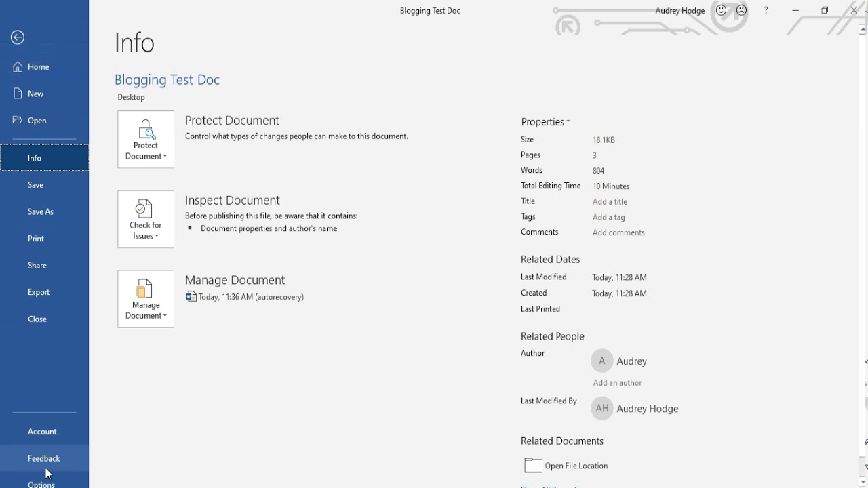868x488 pixels.
Task: Click the Open File Location folder icon
Action: [x=534, y=465]
